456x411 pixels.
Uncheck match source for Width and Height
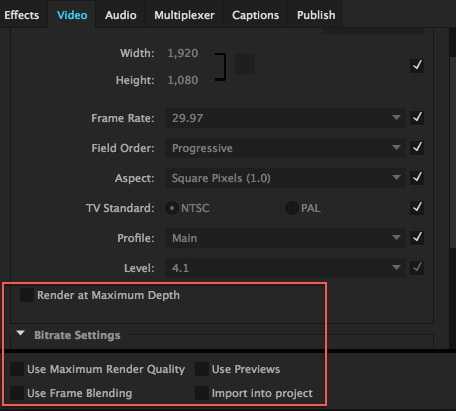click(416, 65)
